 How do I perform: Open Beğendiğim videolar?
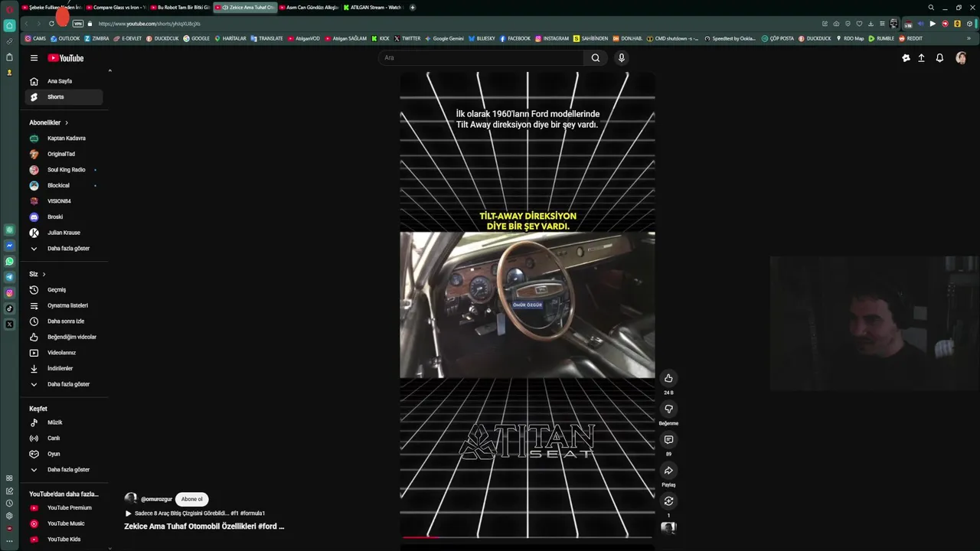tap(64, 337)
